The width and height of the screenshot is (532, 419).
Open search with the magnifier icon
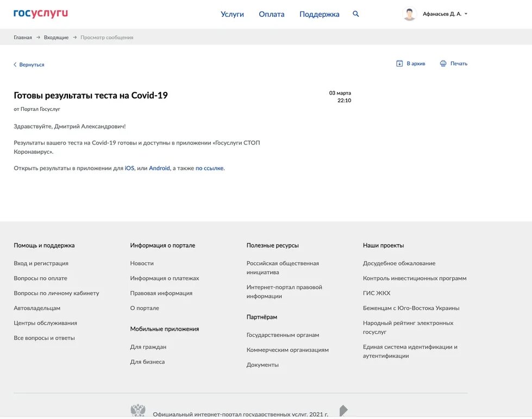pyautogui.click(x=355, y=13)
